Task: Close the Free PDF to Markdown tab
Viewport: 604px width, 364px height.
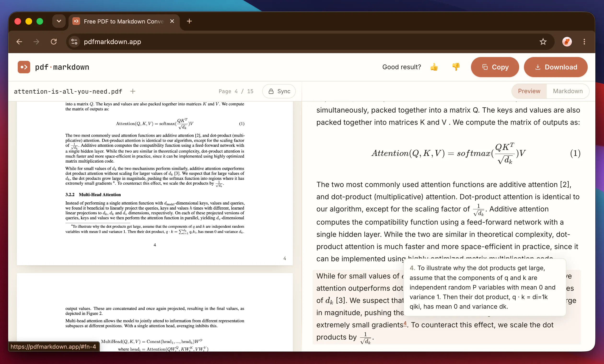Action: click(x=172, y=21)
